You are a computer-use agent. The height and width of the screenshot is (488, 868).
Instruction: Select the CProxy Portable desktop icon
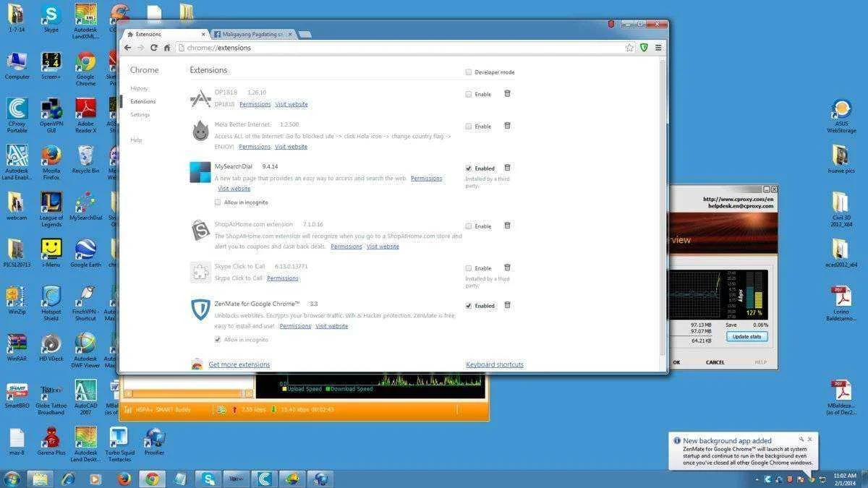pyautogui.click(x=17, y=116)
